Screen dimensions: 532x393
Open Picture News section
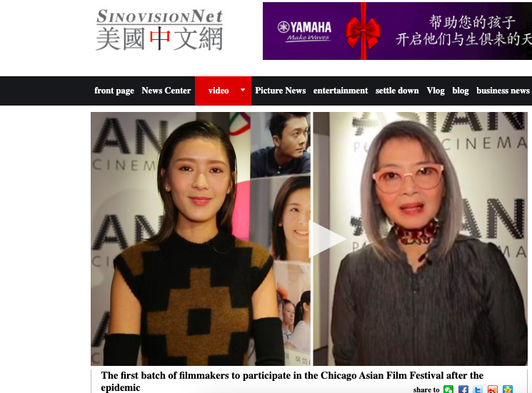pyautogui.click(x=280, y=91)
